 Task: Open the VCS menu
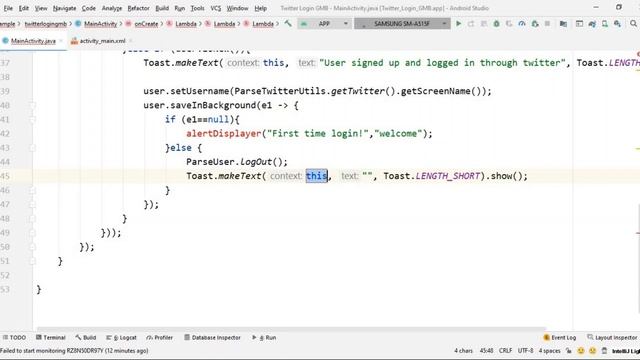(x=216, y=8)
